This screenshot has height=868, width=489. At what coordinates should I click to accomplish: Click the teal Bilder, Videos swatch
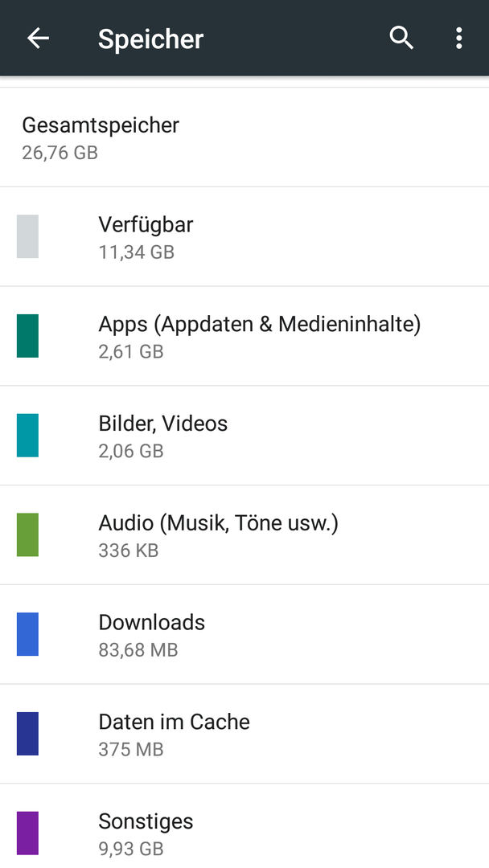click(x=27, y=435)
